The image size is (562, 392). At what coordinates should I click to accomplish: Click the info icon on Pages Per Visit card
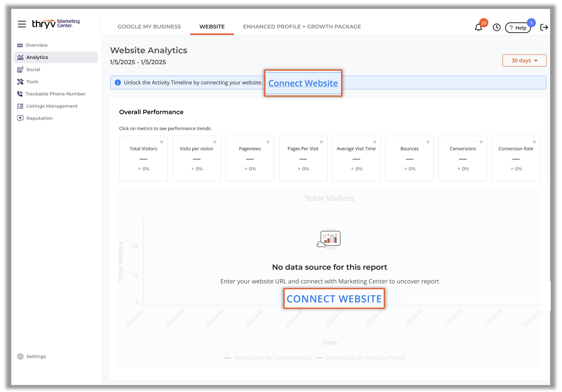click(321, 142)
